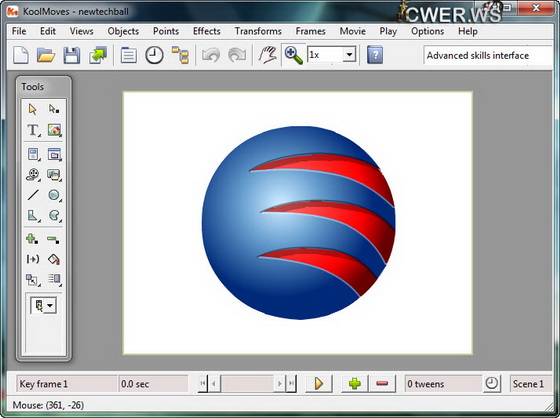Select the circle shape tool
The image size is (560, 418).
pos(54,195)
